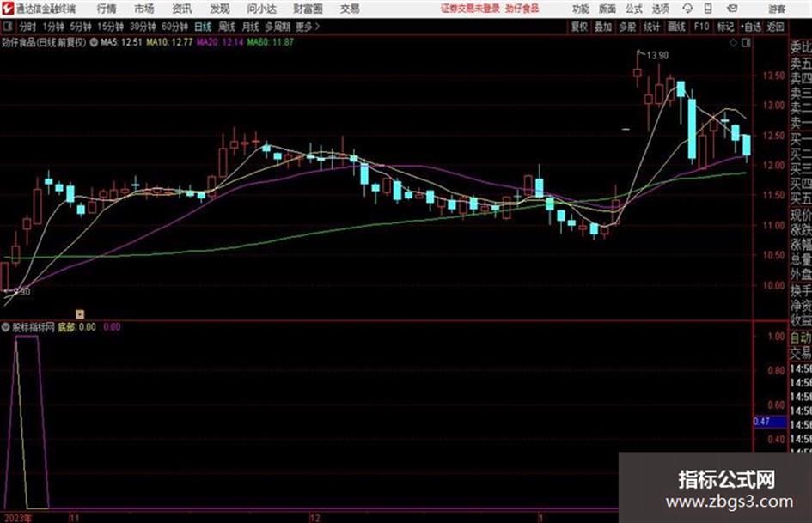Open the 功能 menu

581,9
